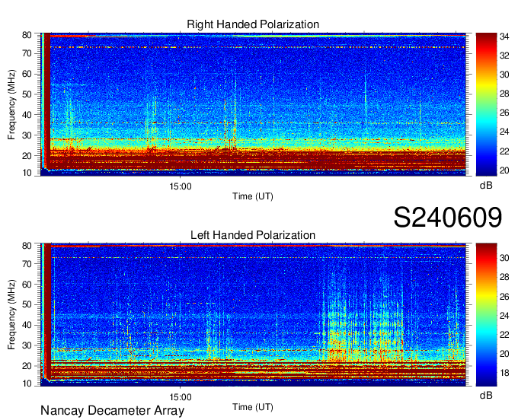Click the 15:00 time tick of left-handed plot
The image size is (518, 420).
[181, 397]
